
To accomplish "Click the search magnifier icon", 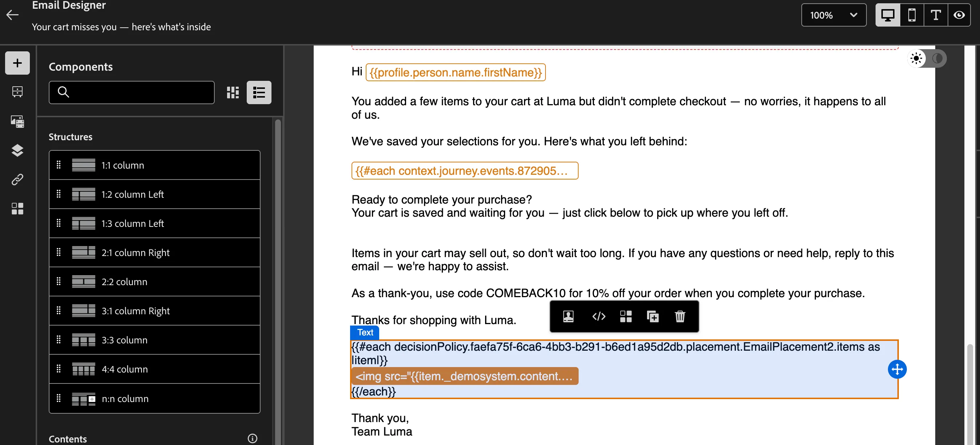I will point(63,92).
